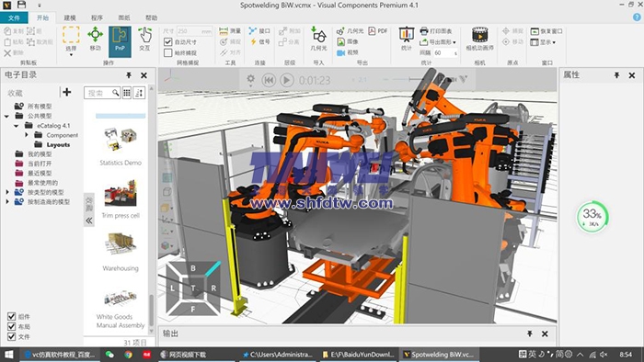
Task: Open the Statistics (统计) chart tool
Action: pyautogui.click(x=407, y=39)
